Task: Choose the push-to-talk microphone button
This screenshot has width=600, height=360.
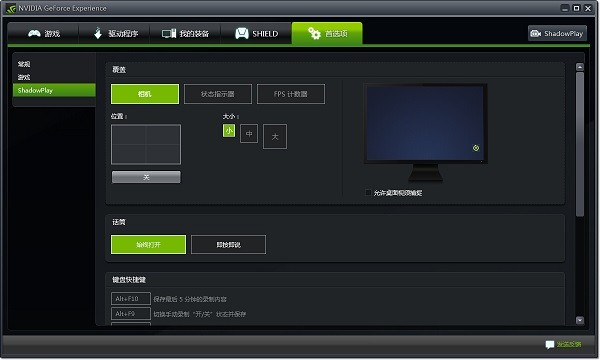Action: click(228, 244)
